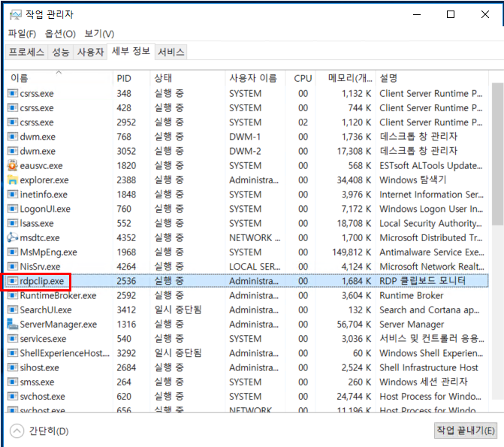The width and height of the screenshot is (504, 447).
Task: Click the icon next to lsass.exe
Action: click(x=12, y=223)
